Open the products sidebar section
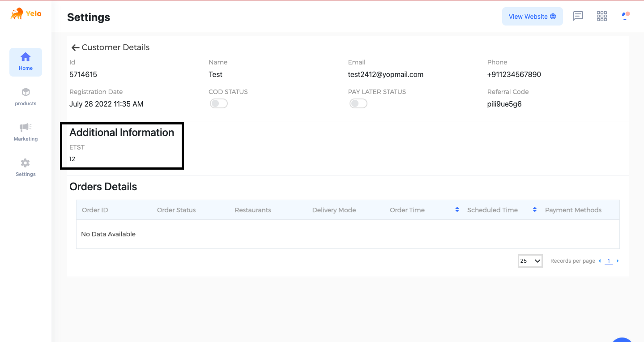The width and height of the screenshot is (644, 342). (26, 97)
